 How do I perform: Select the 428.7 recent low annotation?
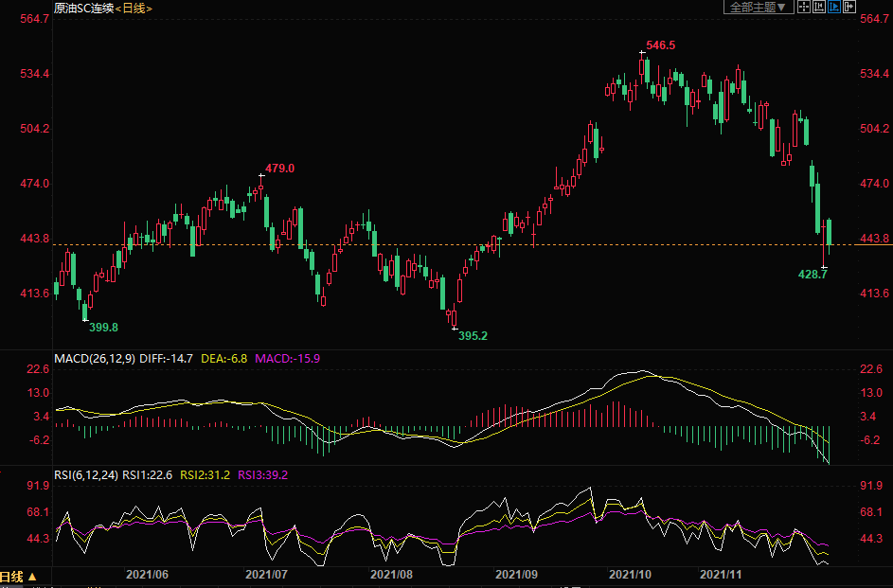tap(813, 274)
